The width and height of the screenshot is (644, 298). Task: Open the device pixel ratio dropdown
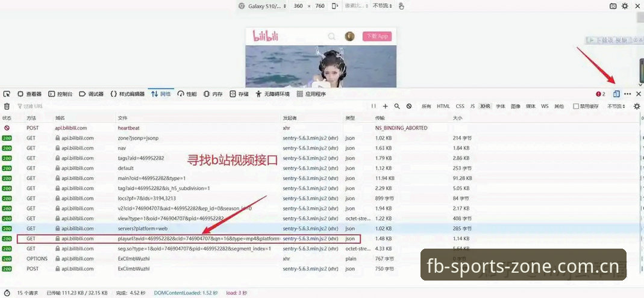click(355, 6)
